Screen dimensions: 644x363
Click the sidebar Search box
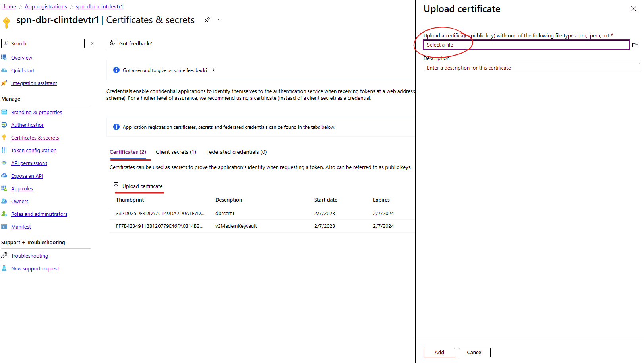[43, 43]
